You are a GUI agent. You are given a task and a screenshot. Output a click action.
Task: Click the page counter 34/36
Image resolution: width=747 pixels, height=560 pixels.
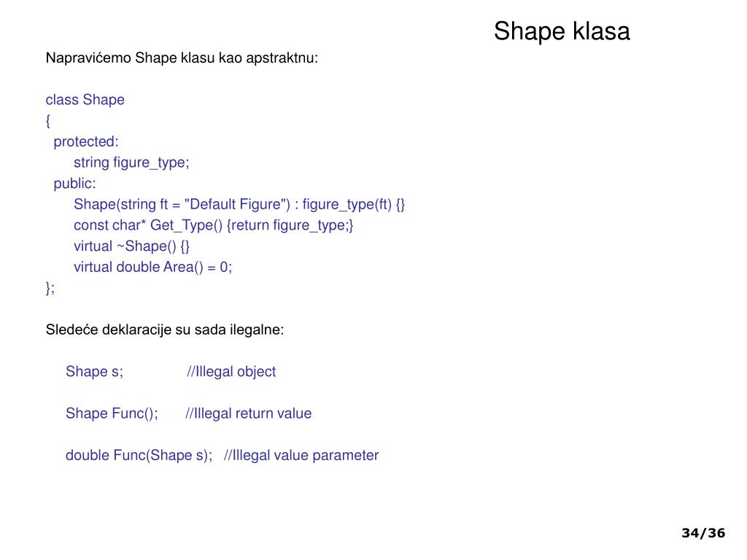click(703, 533)
